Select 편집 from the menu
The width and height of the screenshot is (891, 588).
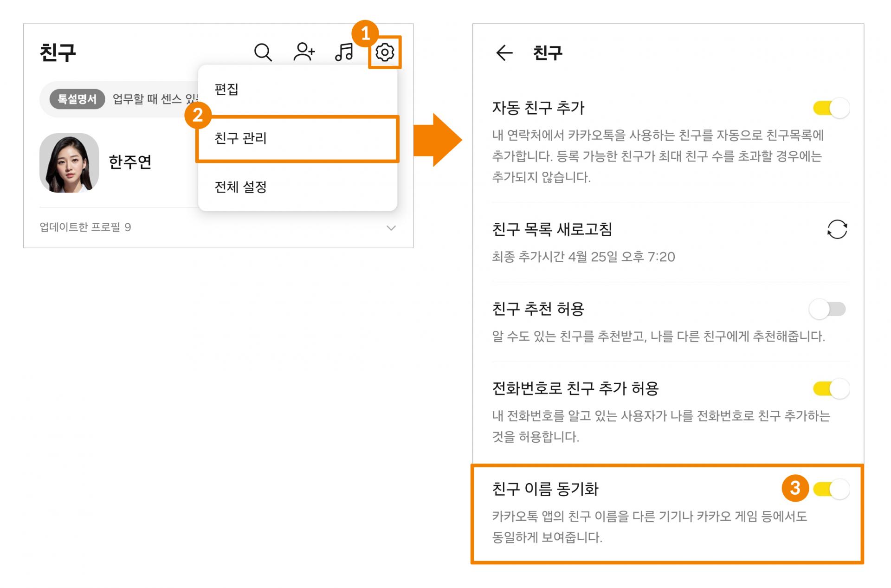(226, 89)
